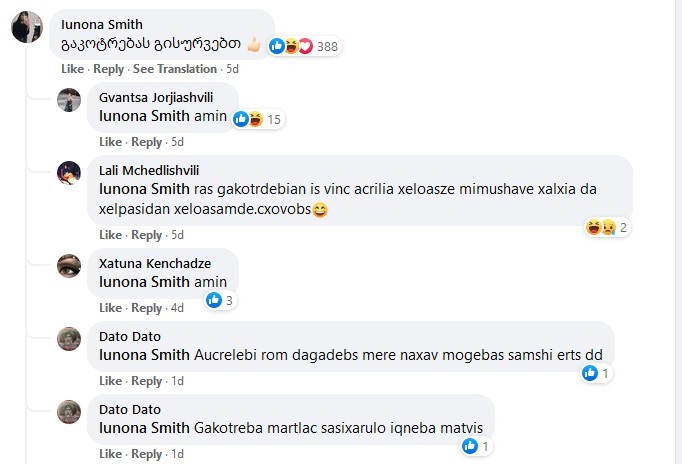Click Dato Dato's avatar on Gakotreba comment

click(69, 411)
